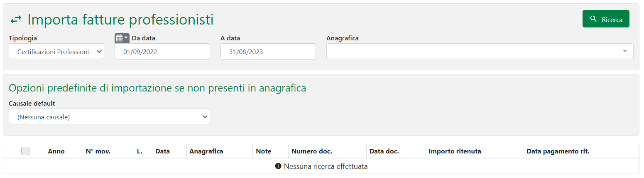Click the L. column header
The image size is (644, 178).
[140, 151]
